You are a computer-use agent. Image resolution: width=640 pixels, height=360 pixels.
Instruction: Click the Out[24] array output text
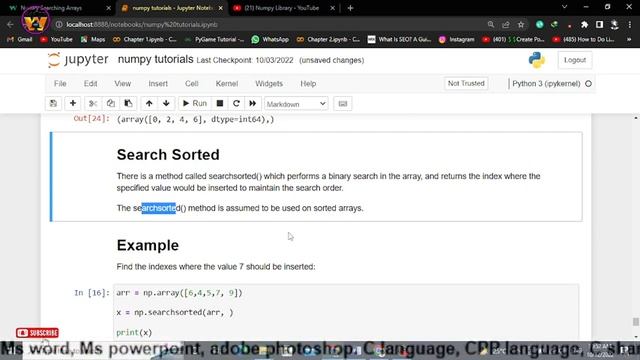[x=196, y=120]
